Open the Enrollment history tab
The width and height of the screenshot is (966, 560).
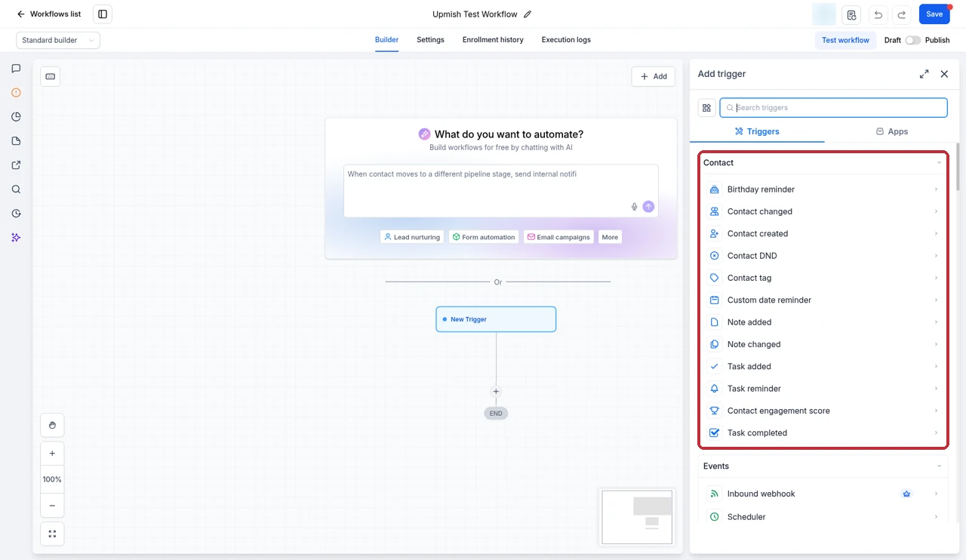(493, 40)
